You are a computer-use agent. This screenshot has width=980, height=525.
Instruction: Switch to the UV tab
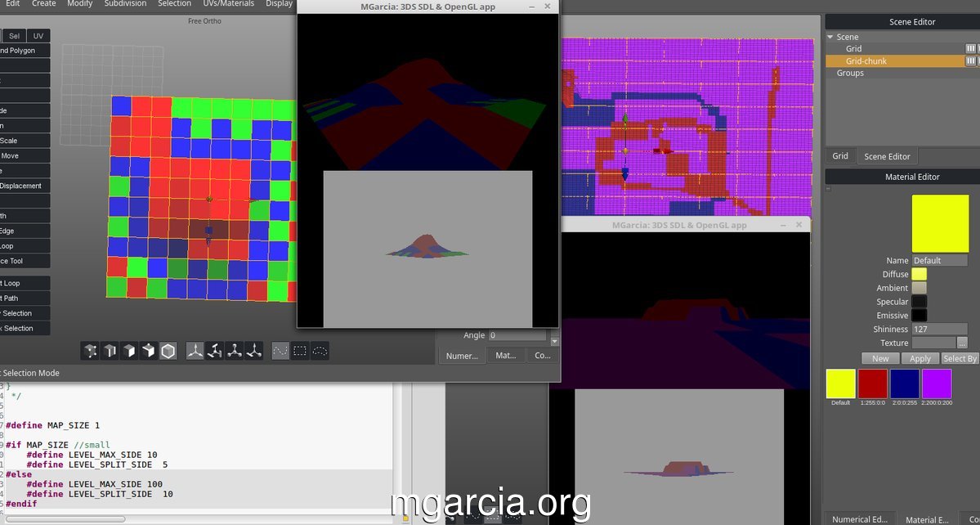tap(38, 36)
